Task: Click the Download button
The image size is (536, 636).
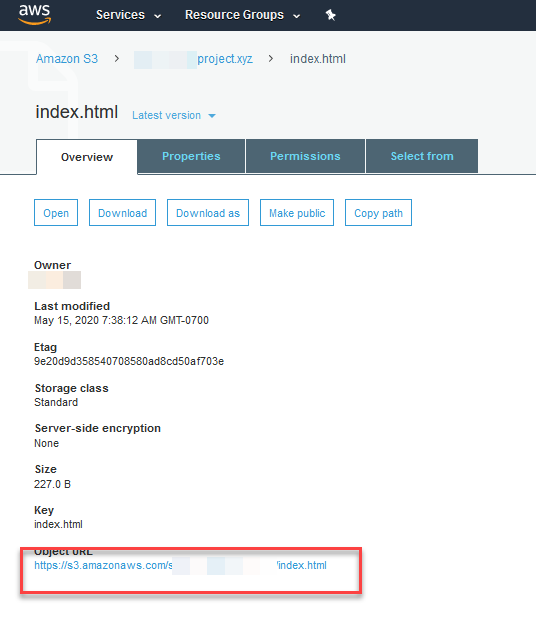Action: [123, 213]
